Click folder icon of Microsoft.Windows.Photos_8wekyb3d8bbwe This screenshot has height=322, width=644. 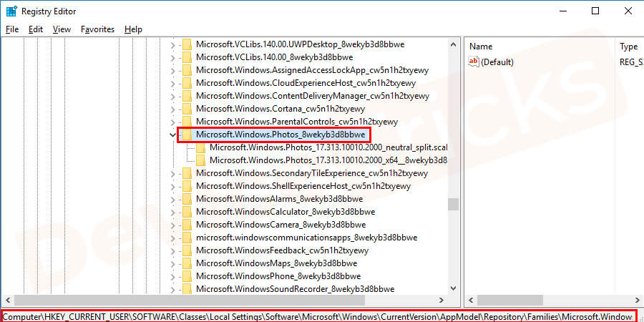tap(187, 135)
